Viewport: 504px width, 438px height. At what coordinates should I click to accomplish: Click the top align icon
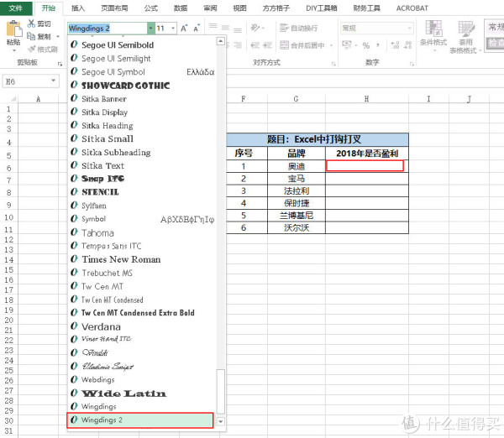coord(213,27)
